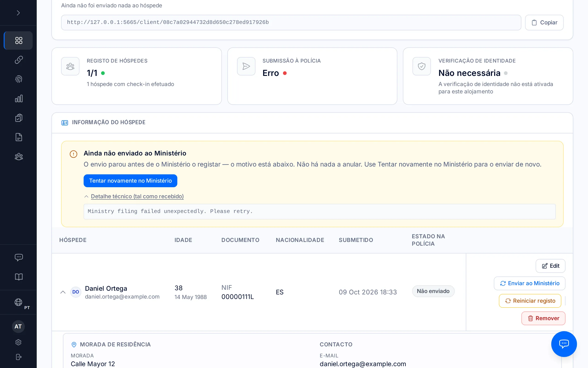The height and width of the screenshot is (368, 588).
Task: Click the Nacionalidade column header
Action: (300, 240)
